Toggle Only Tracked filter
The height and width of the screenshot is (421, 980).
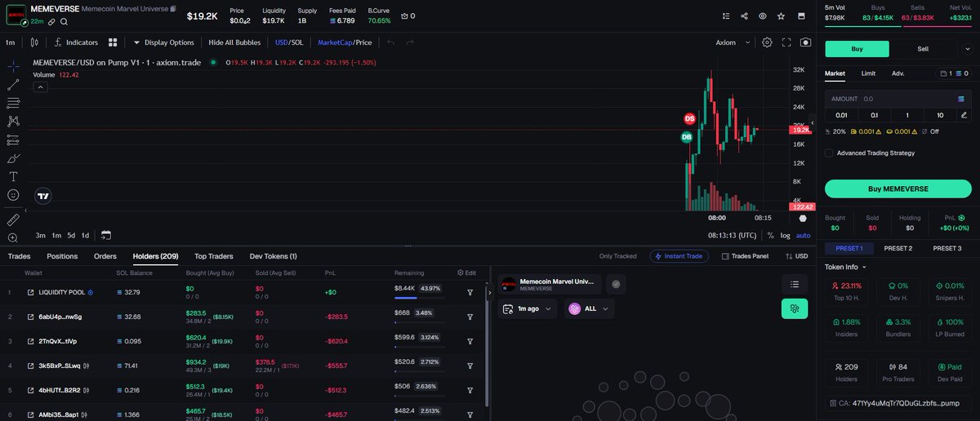click(617, 256)
